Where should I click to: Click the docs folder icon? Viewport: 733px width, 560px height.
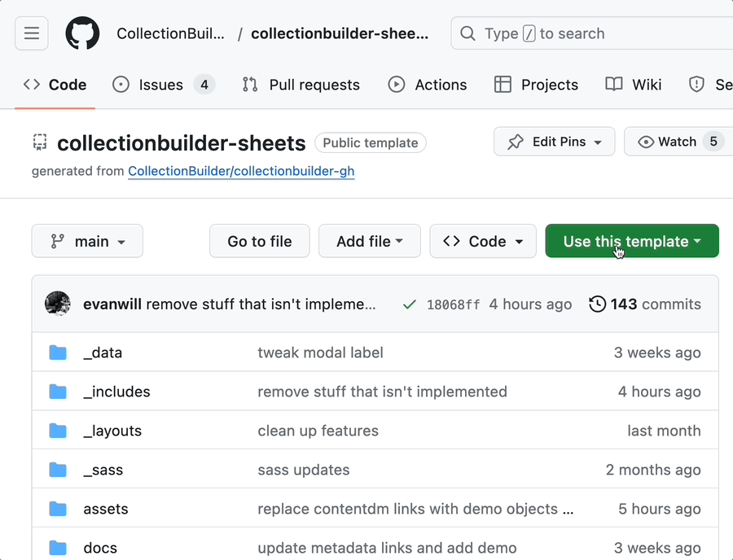pos(58,548)
